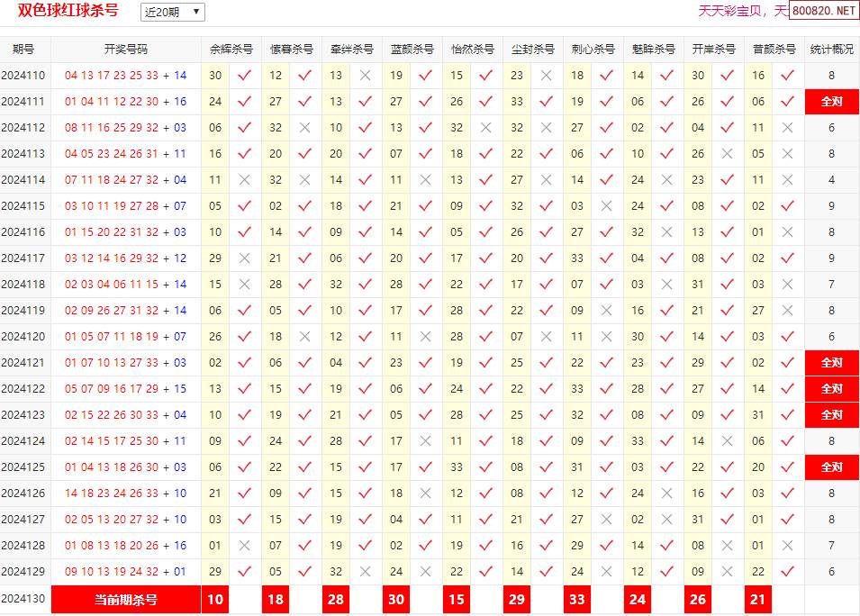860x616 pixels.
Task: Click the 全对 badge in row 2024125
Action: (831, 467)
